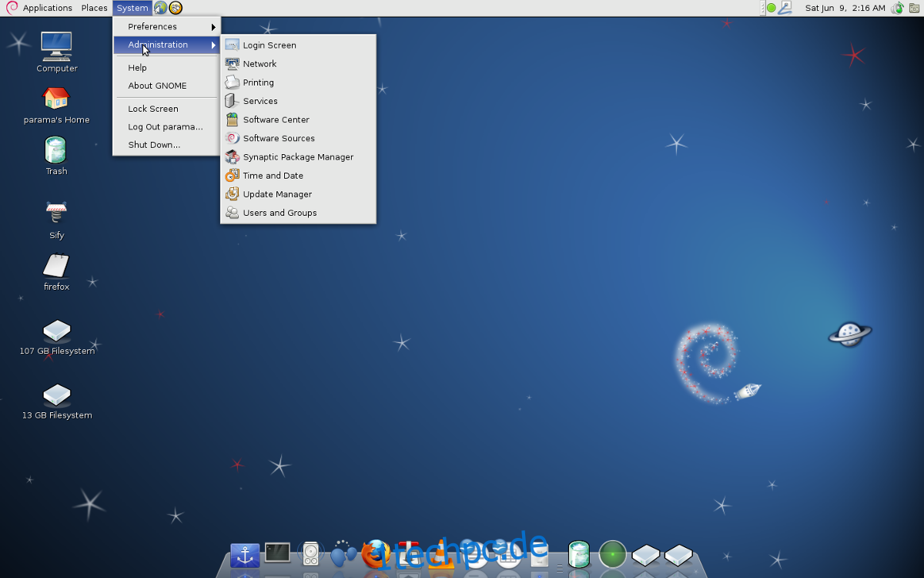The height and width of the screenshot is (578, 924).
Task: Close the System menu via its panel label
Action: [132, 8]
